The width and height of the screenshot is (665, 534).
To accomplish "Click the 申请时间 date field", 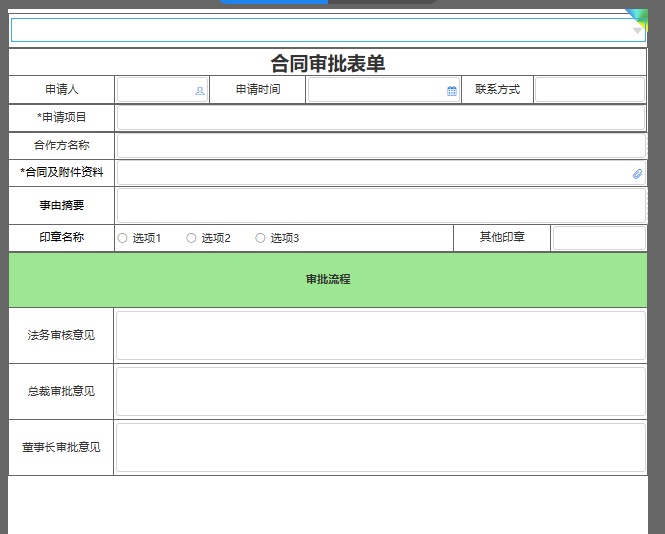I will click(383, 89).
